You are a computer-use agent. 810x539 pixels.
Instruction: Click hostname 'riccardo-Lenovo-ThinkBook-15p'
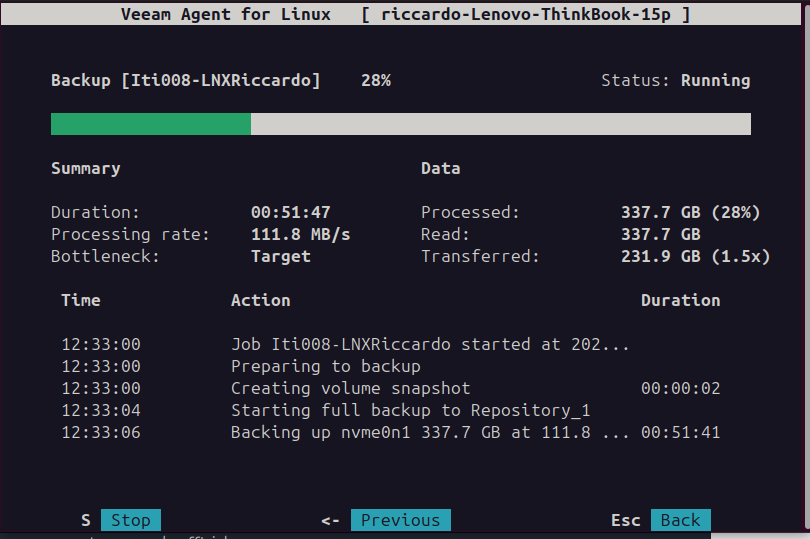coord(526,14)
